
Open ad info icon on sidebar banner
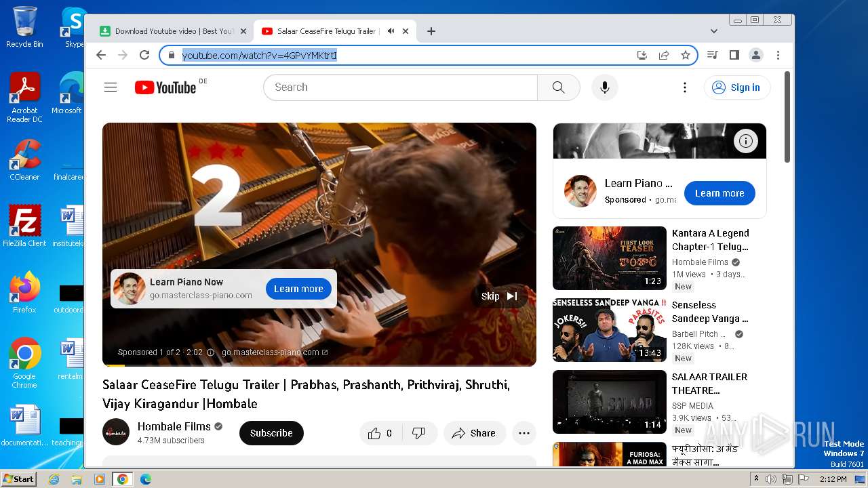(746, 141)
